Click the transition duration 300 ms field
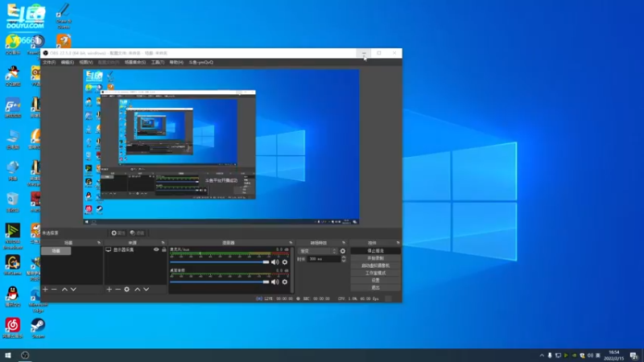The width and height of the screenshot is (644, 362). [x=324, y=259]
